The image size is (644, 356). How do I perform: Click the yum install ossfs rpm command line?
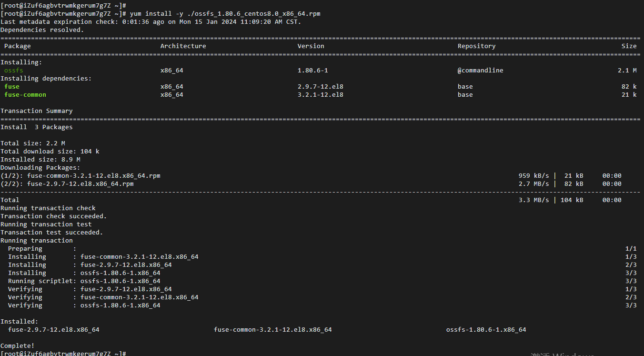point(161,13)
